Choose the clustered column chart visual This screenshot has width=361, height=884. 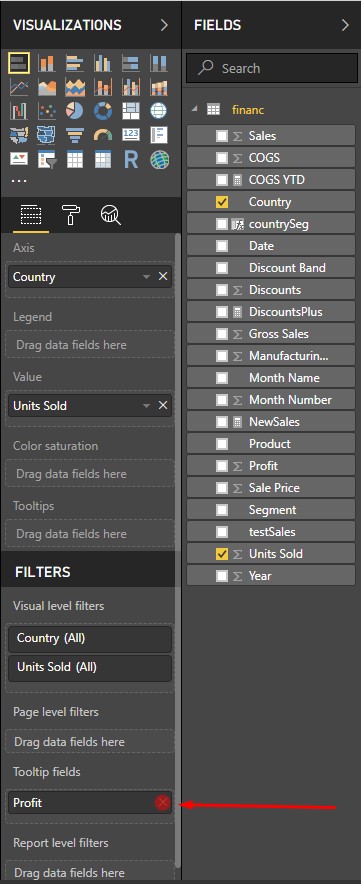click(x=103, y=64)
